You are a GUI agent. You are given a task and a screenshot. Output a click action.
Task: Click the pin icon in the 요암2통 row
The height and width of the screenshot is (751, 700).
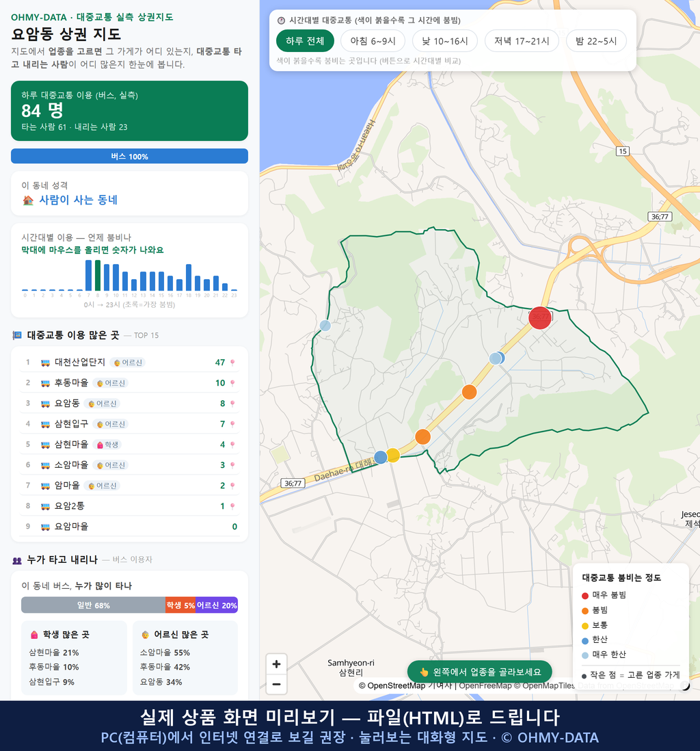point(232,506)
